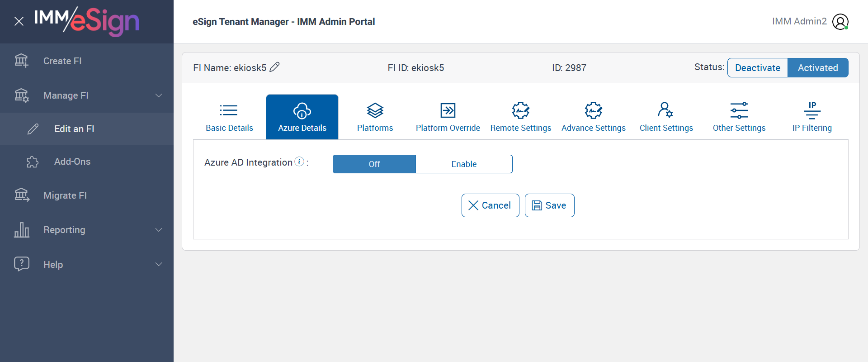This screenshot has width=868, height=362.
Task: Click the Platform Override arrow icon
Action: (x=448, y=110)
